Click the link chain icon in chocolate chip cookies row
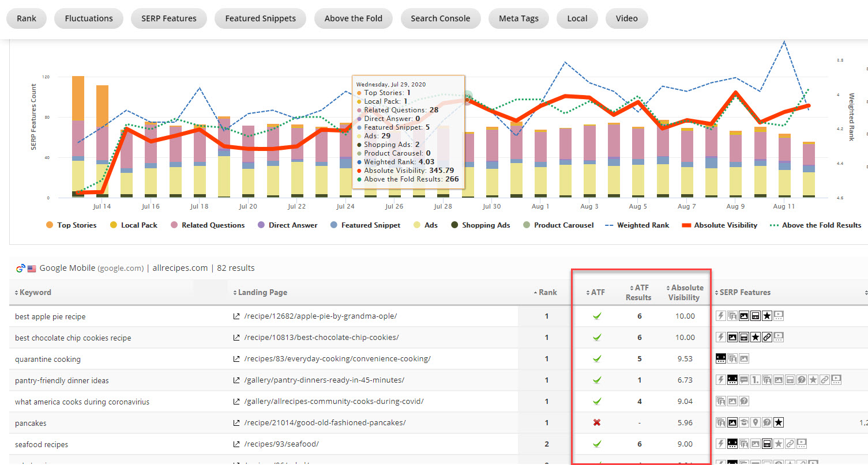The image size is (868, 465). click(x=767, y=337)
